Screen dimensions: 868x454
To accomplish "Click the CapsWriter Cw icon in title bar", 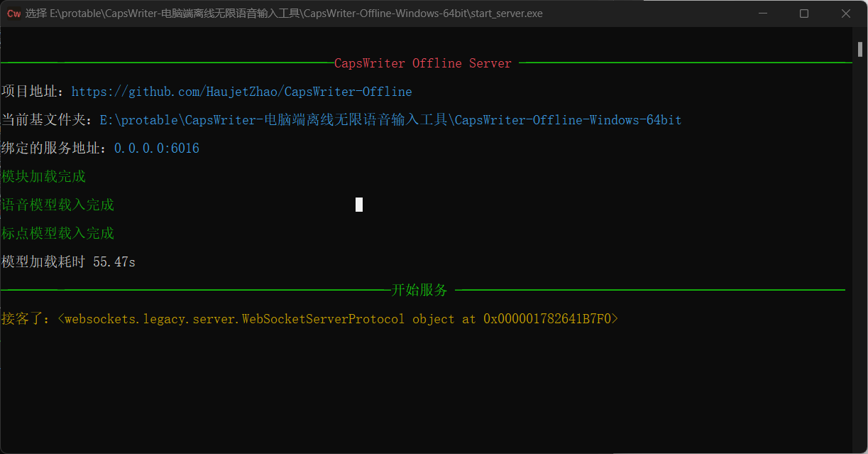I will point(13,13).
